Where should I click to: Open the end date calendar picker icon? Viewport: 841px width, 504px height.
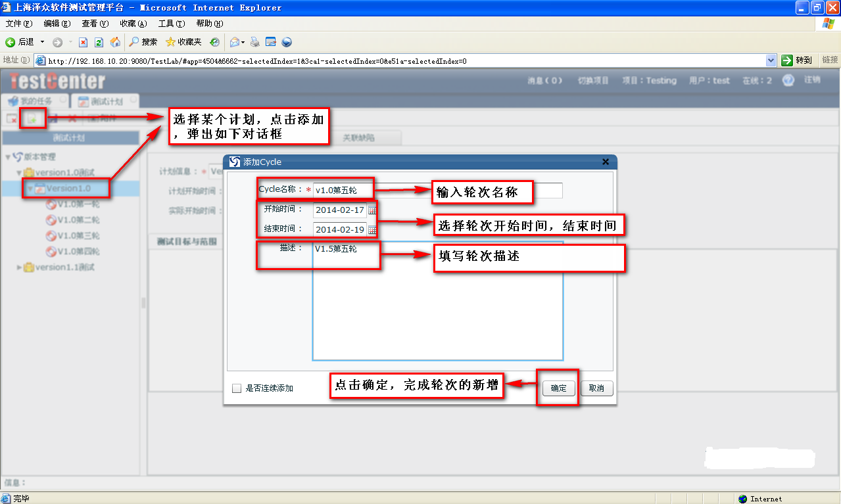pos(372,230)
